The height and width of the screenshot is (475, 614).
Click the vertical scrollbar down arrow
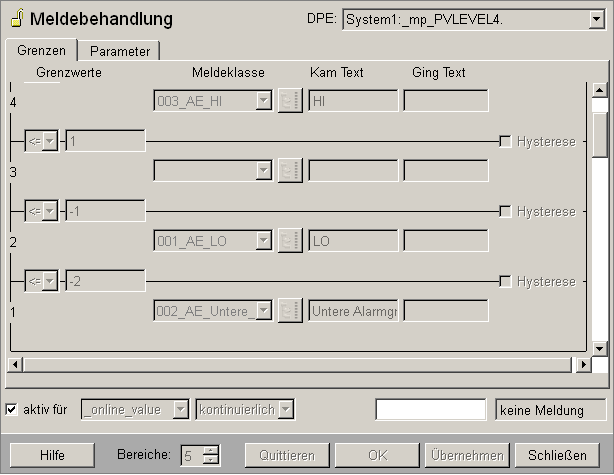pos(600,348)
